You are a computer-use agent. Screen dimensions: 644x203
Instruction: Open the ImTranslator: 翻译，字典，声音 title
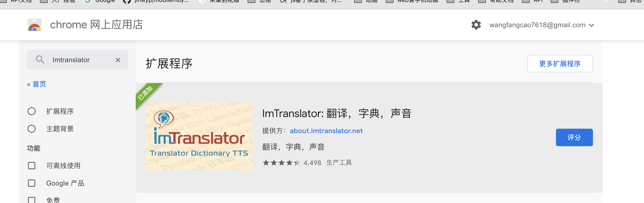pyautogui.click(x=337, y=113)
